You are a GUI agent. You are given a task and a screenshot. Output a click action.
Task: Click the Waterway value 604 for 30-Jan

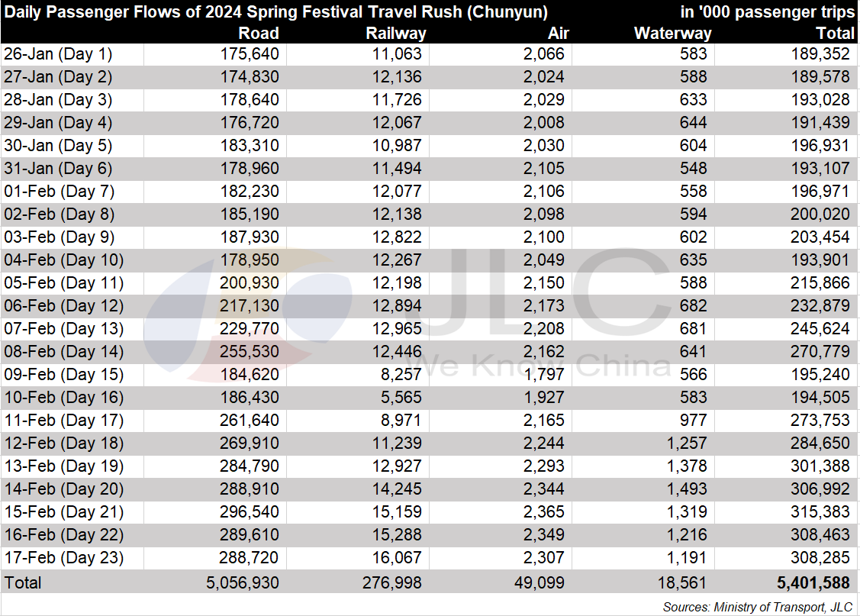[x=693, y=146]
